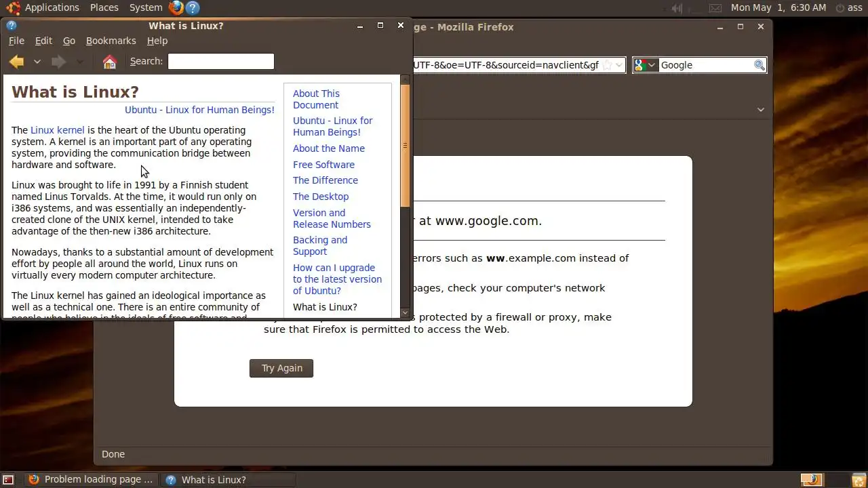This screenshot has height=488, width=868.
Task: Open the System menu on the top panel
Action: tap(146, 7)
